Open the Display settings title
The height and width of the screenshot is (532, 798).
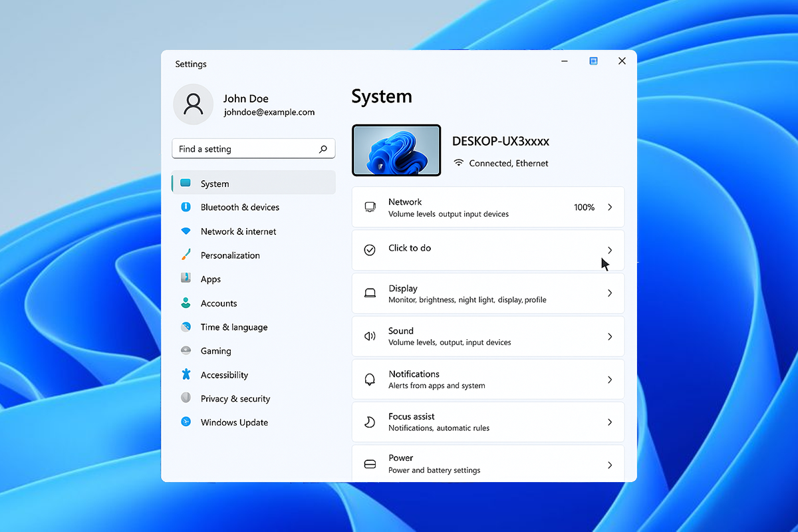(403, 289)
